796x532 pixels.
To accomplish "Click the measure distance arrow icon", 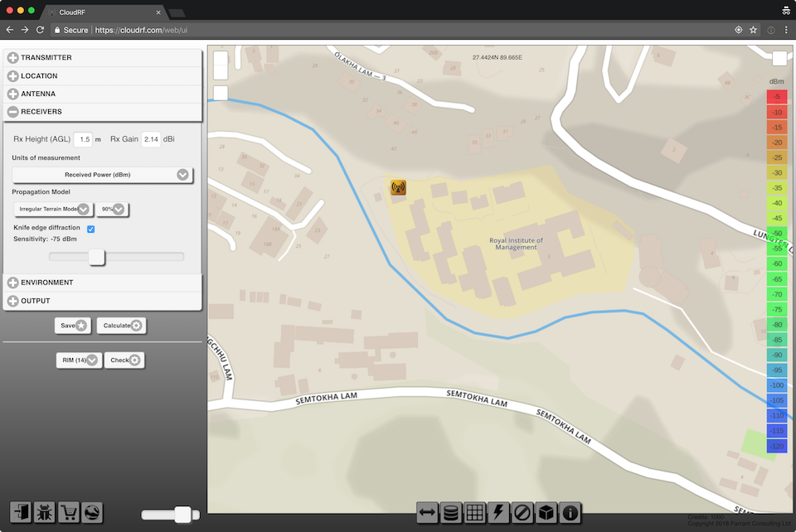I will (428, 513).
